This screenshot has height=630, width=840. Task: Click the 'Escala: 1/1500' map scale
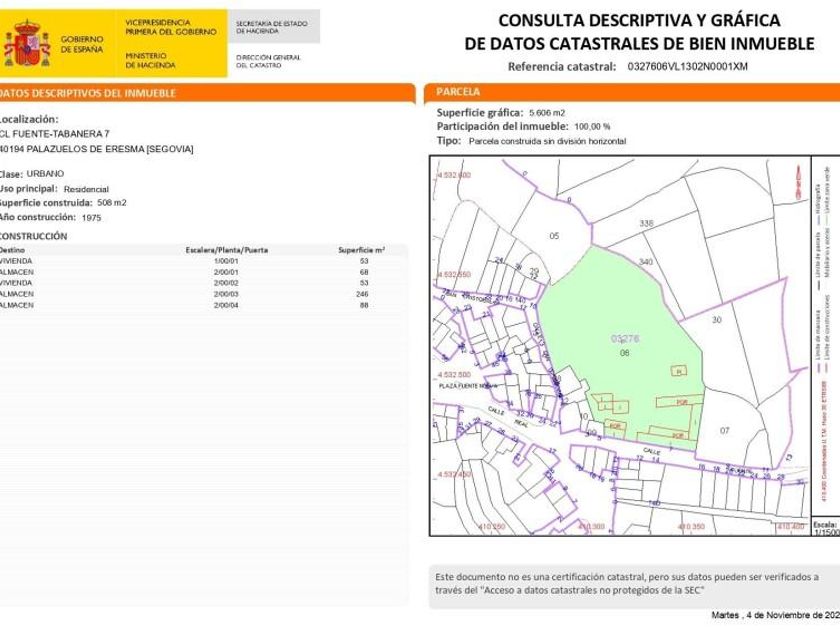(826, 528)
